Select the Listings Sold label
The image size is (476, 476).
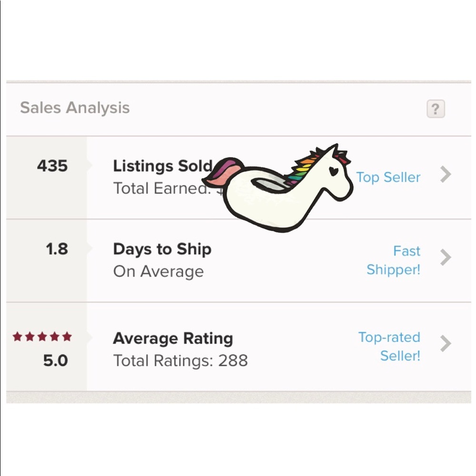pyautogui.click(x=162, y=166)
